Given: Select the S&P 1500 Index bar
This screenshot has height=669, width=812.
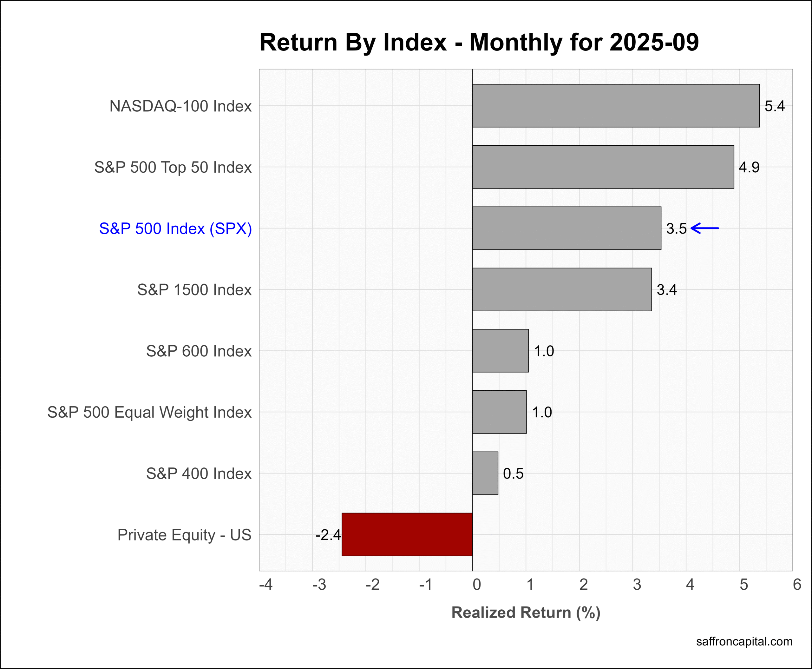Looking at the screenshot, I should [562, 289].
